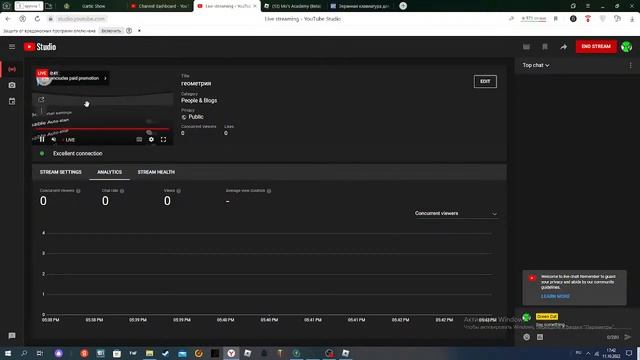Viewport: 640px width, 360px height.
Task: Open the STREAM HEALTH tab
Action: (156, 172)
